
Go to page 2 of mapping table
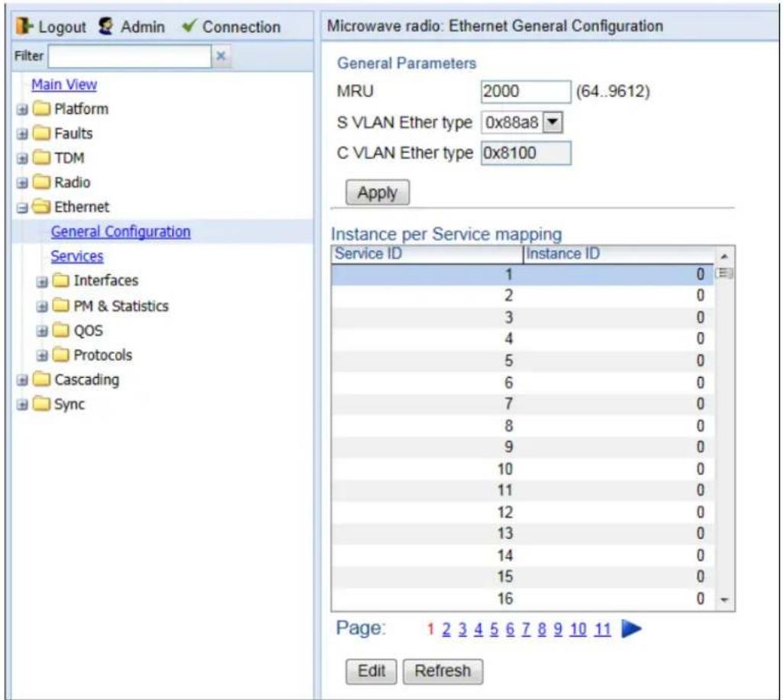point(446,630)
